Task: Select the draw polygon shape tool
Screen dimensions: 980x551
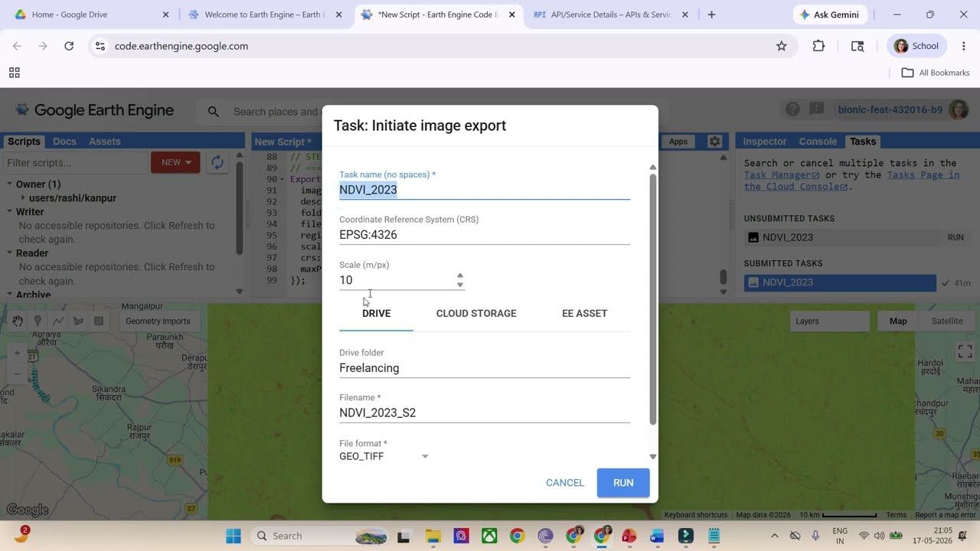Action: [78, 321]
